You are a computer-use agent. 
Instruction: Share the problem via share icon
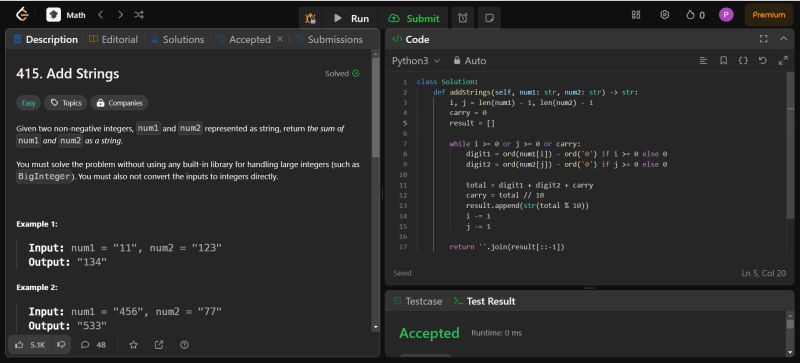coord(159,345)
